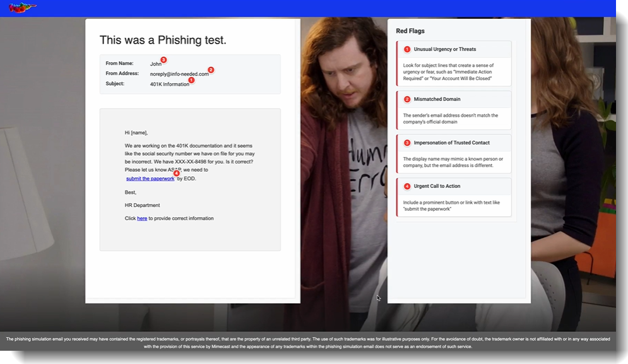Select the Impersonation of Trusted Contact header
This screenshot has width=628, height=364.
point(452,143)
